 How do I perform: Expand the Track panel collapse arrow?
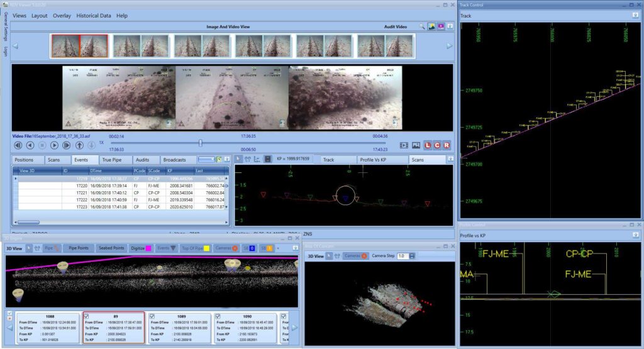635,15
